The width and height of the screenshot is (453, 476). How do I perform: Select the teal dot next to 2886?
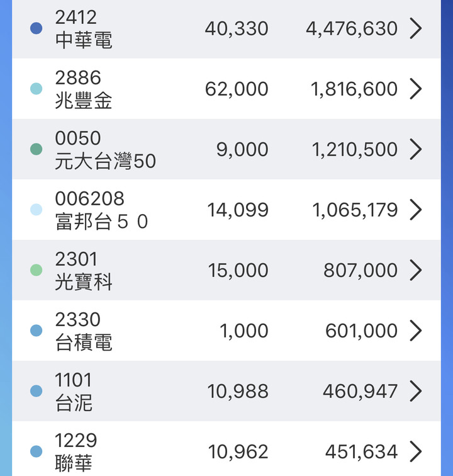coord(36,89)
